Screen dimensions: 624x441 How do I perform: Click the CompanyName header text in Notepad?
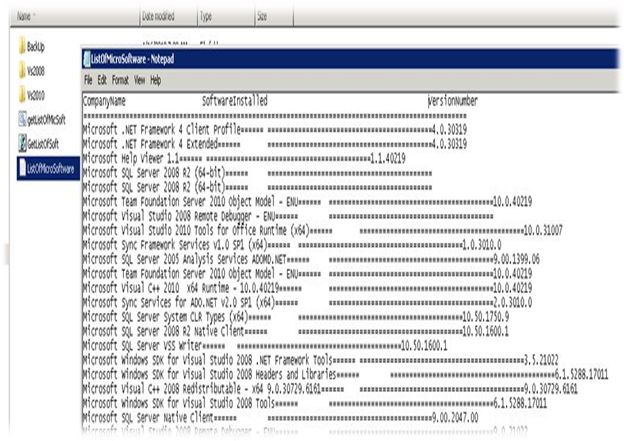104,101
